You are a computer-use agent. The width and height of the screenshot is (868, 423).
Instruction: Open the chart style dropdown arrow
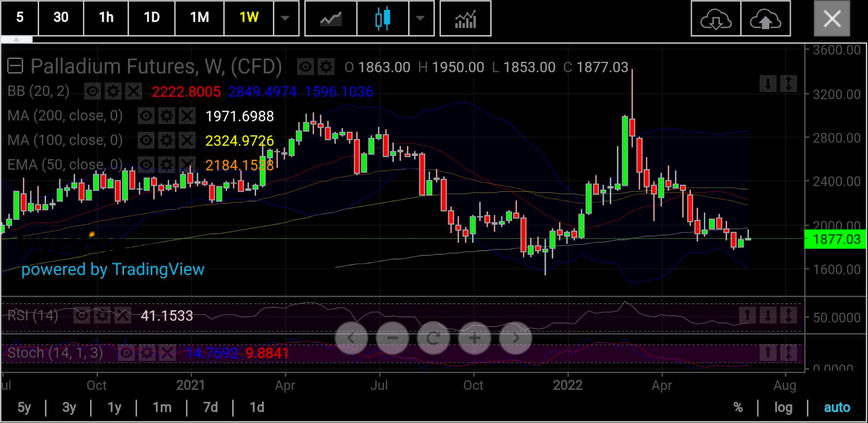[x=420, y=18]
